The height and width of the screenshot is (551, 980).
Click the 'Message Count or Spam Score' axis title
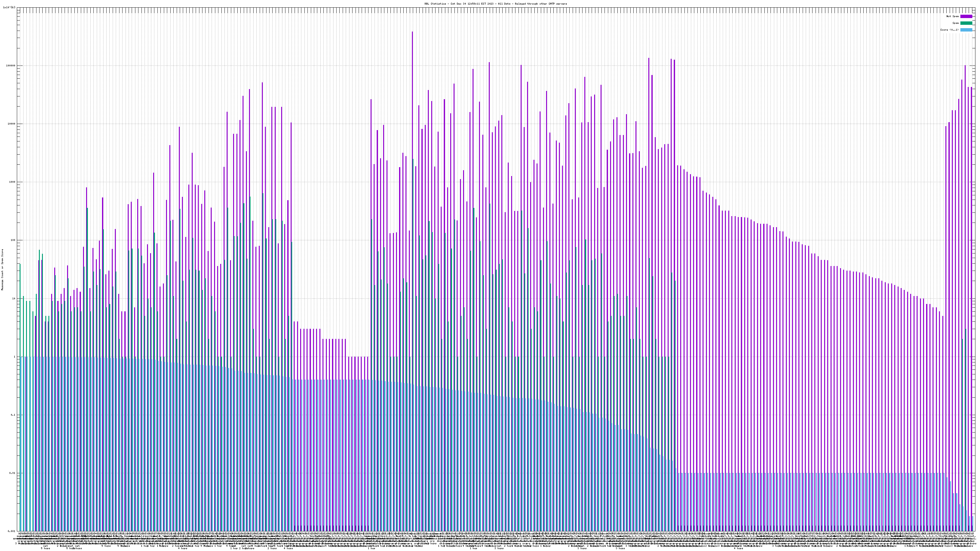(x=2, y=270)
